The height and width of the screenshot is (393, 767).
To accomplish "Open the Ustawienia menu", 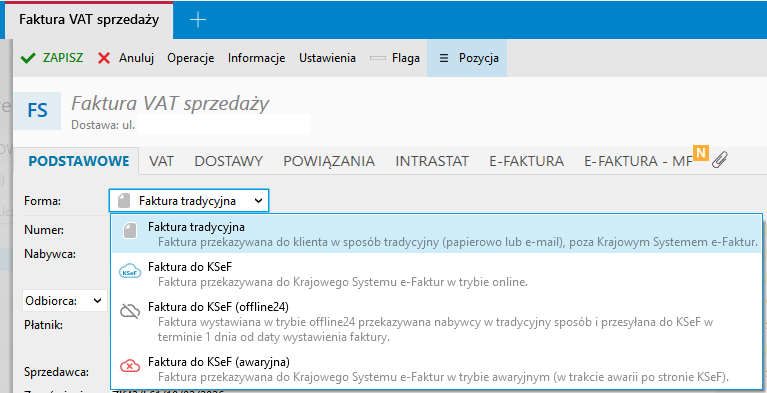I will [327, 58].
